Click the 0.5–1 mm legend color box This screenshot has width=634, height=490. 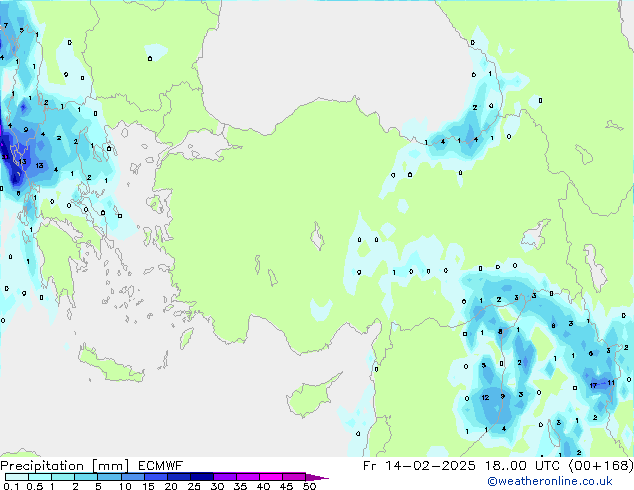coord(40,477)
